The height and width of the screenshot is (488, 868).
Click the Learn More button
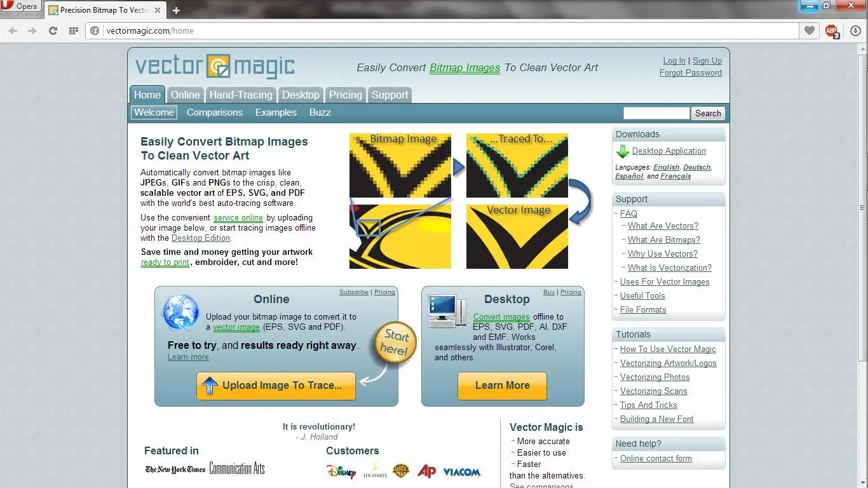click(x=502, y=386)
